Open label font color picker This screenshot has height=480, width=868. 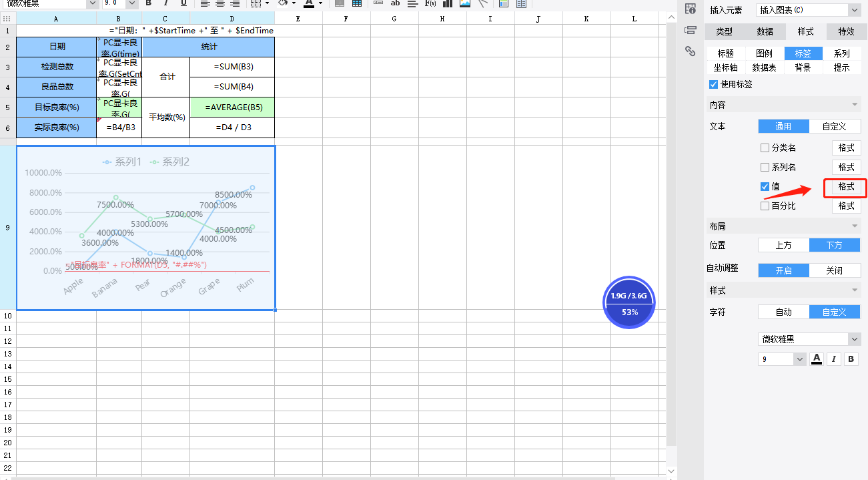click(x=817, y=359)
